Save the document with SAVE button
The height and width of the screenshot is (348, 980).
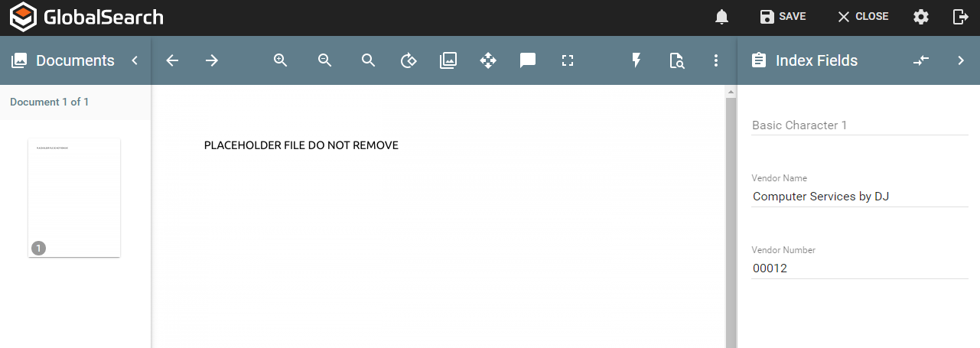pos(783,17)
